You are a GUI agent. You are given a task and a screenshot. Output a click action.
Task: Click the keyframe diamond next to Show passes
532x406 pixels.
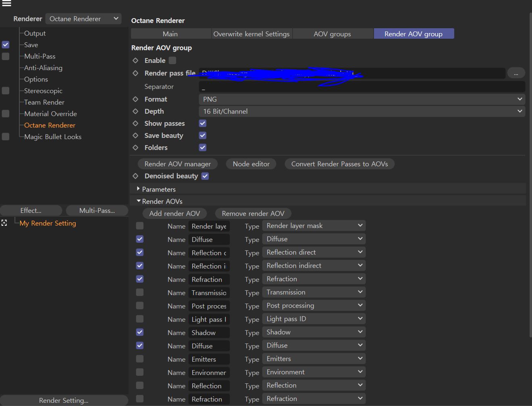[135, 123]
